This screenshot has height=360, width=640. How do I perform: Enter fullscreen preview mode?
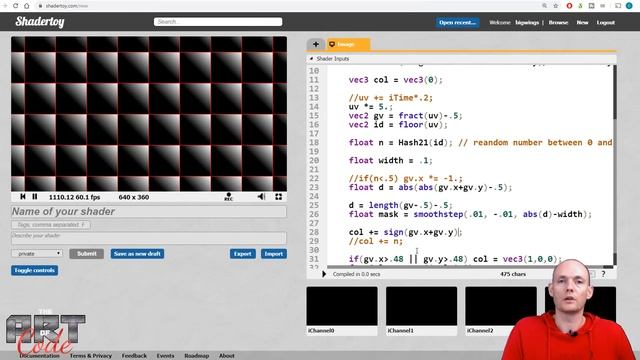point(278,197)
